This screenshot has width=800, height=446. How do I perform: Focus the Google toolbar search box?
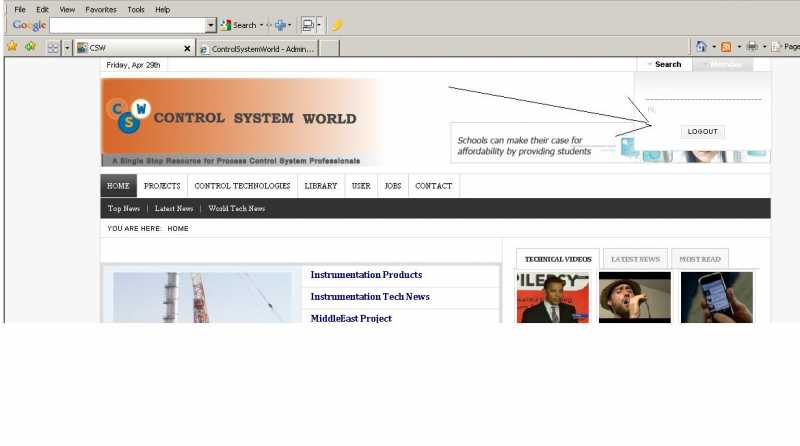point(128,25)
